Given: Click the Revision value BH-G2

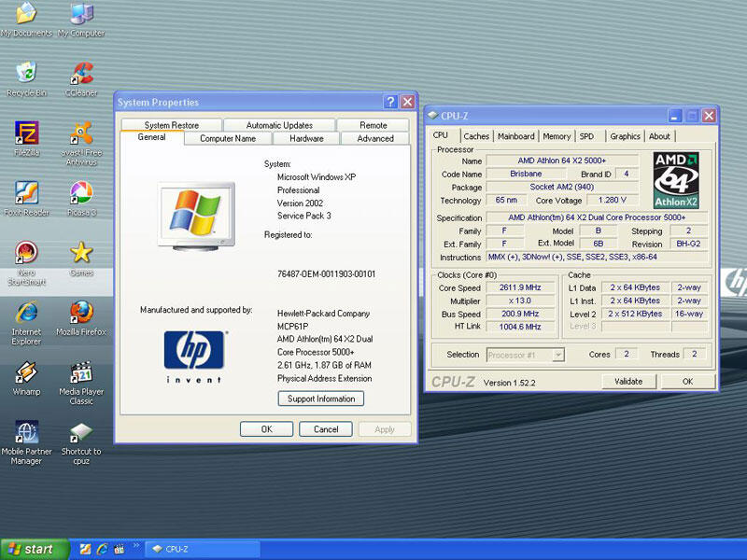Looking at the screenshot, I should (689, 244).
